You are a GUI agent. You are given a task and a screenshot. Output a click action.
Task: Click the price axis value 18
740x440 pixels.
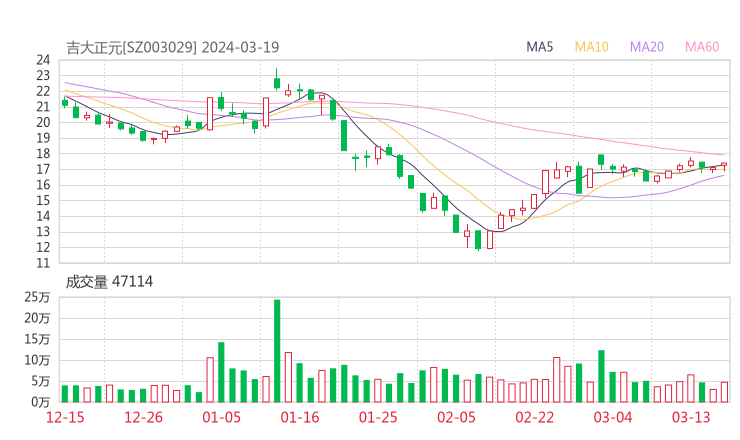(x=43, y=153)
